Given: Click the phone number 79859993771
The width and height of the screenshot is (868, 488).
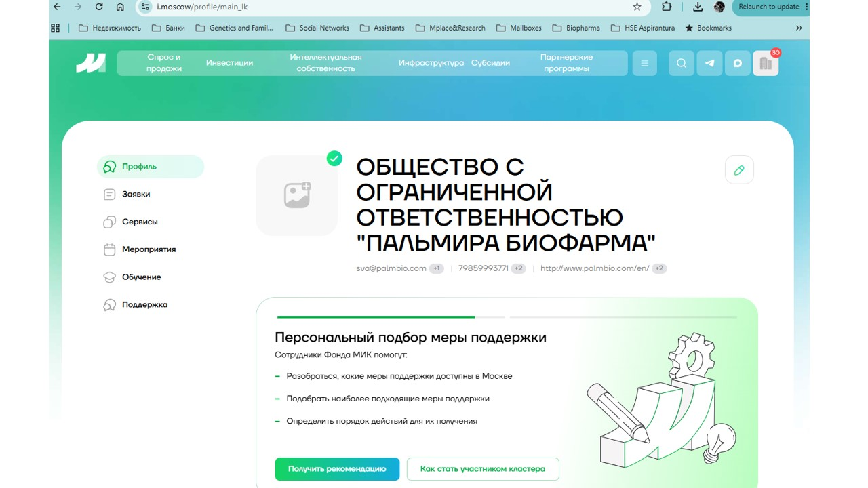Looking at the screenshot, I should point(484,268).
